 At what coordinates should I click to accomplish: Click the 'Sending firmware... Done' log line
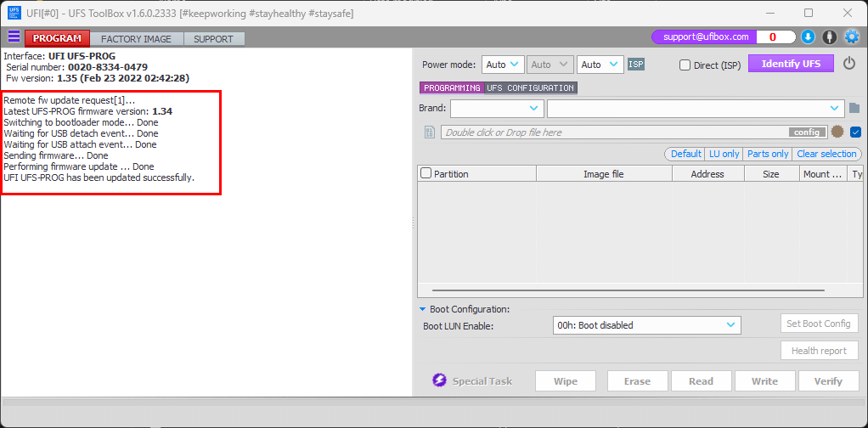56,155
